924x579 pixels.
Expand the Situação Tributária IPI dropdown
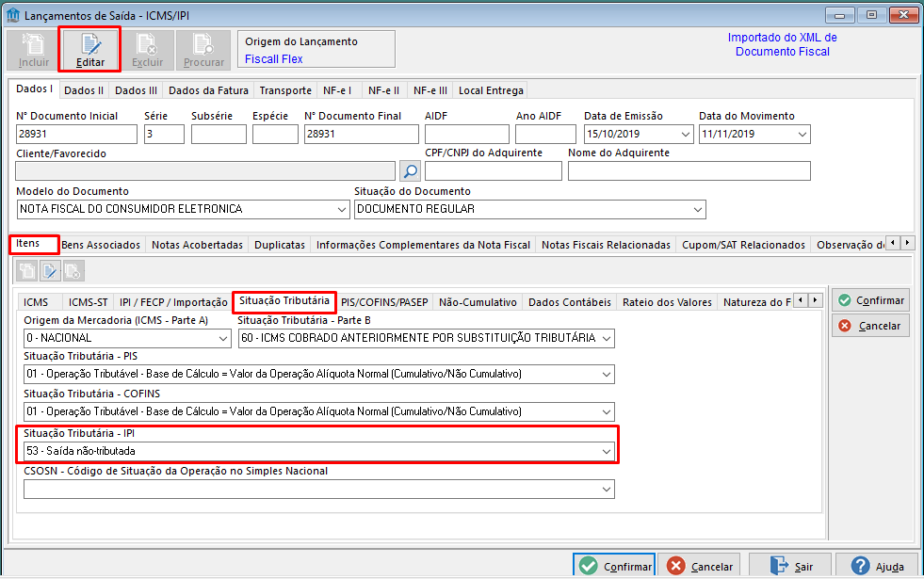coord(607,452)
